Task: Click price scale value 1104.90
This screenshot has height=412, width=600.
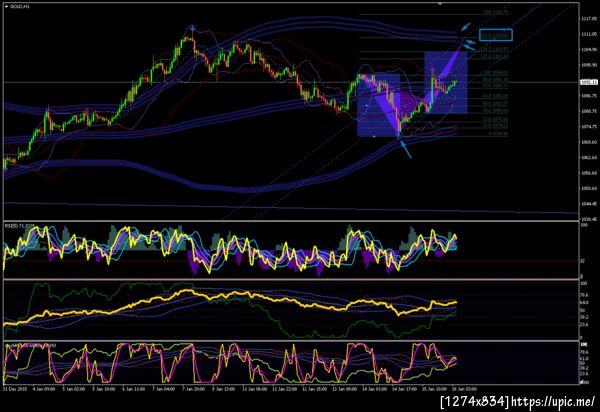Action: tap(589, 49)
